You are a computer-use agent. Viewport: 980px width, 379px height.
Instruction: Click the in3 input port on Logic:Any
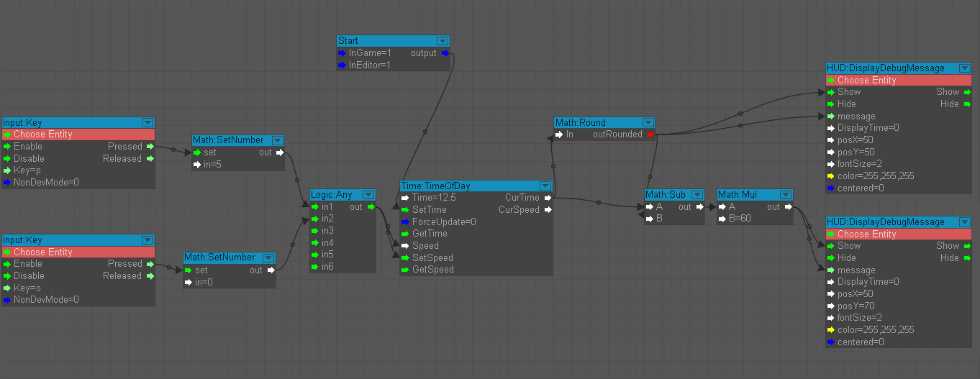click(314, 231)
